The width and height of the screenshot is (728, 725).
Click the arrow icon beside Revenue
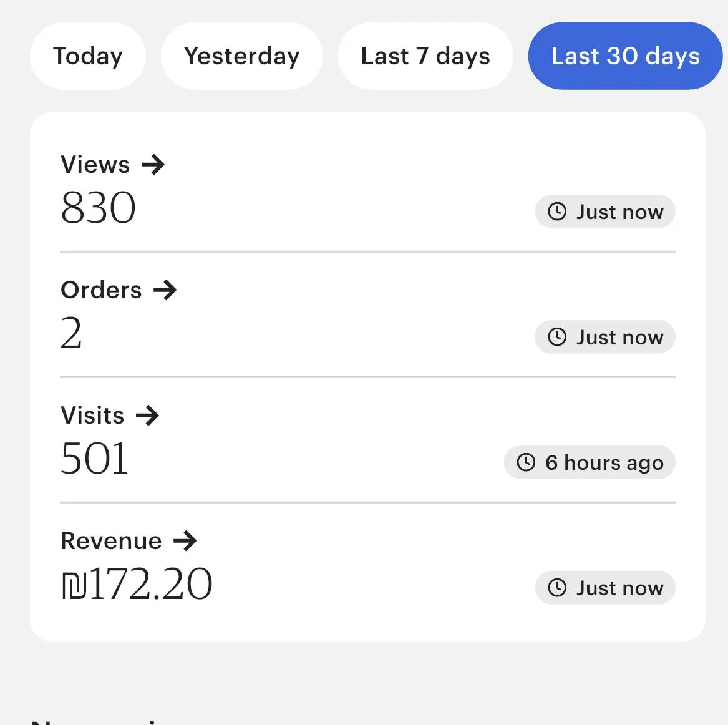pyautogui.click(x=185, y=541)
